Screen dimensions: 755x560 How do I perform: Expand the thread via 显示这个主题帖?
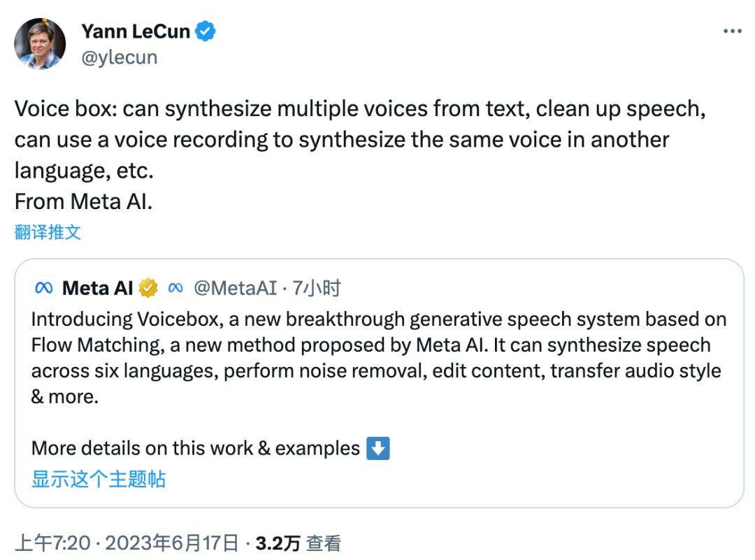(x=98, y=480)
